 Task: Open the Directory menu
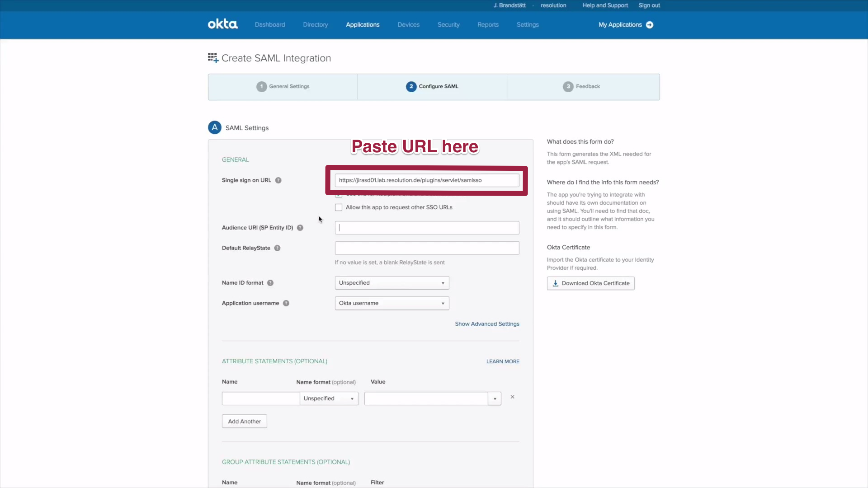coord(316,25)
